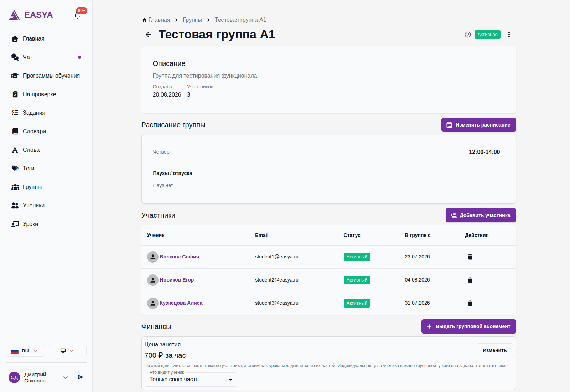
Task: Open Уроки in the sidebar
Action: tap(46, 224)
